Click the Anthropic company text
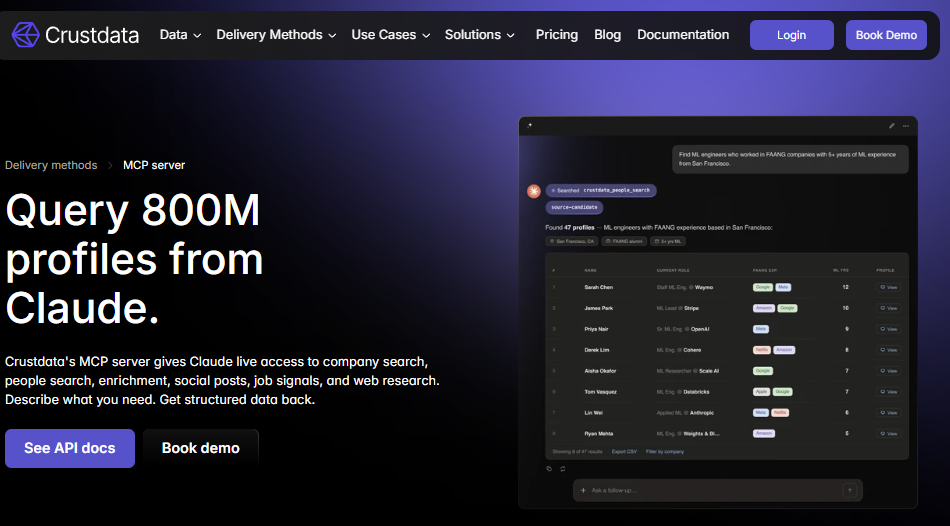Image resolution: width=950 pixels, height=526 pixels. click(702, 413)
